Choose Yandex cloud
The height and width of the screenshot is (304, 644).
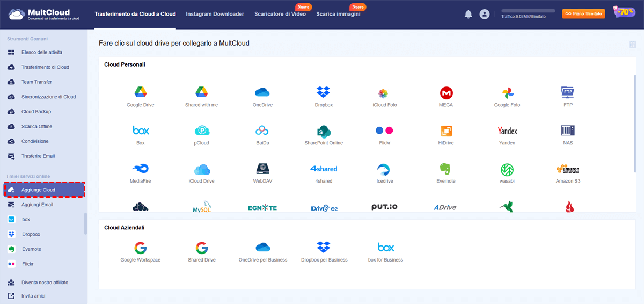[x=507, y=135]
